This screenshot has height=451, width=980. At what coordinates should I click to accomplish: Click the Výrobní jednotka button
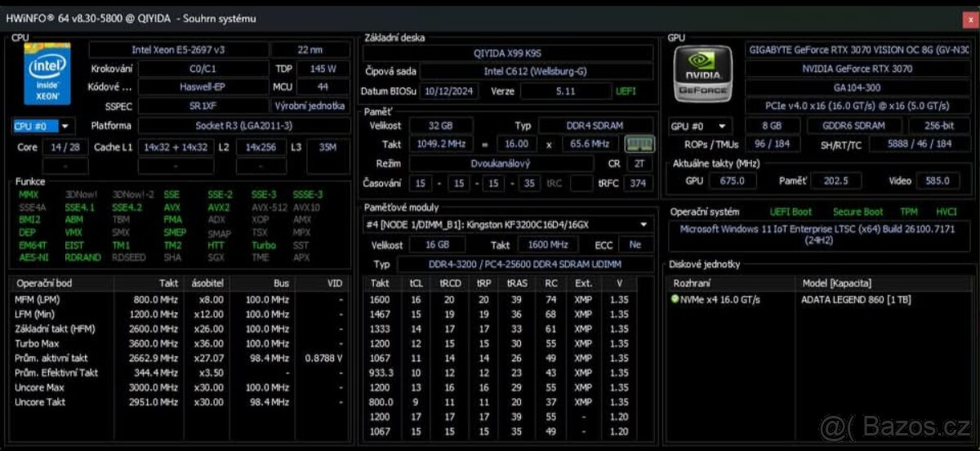319,106
